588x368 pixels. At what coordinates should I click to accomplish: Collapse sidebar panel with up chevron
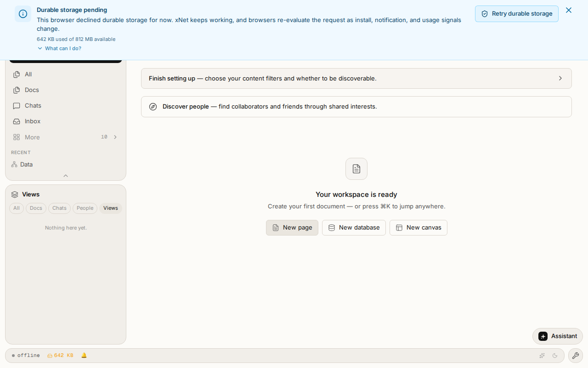click(66, 176)
